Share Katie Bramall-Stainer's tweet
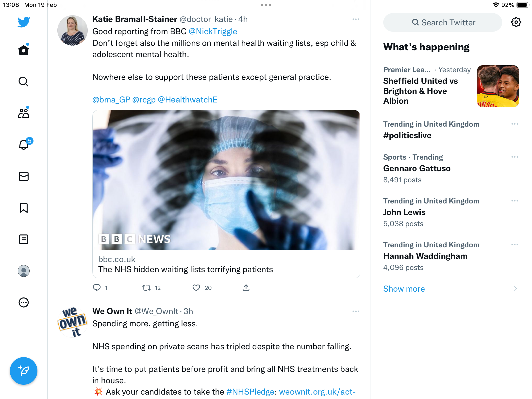Image resolution: width=532 pixels, height=399 pixels. (x=246, y=288)
